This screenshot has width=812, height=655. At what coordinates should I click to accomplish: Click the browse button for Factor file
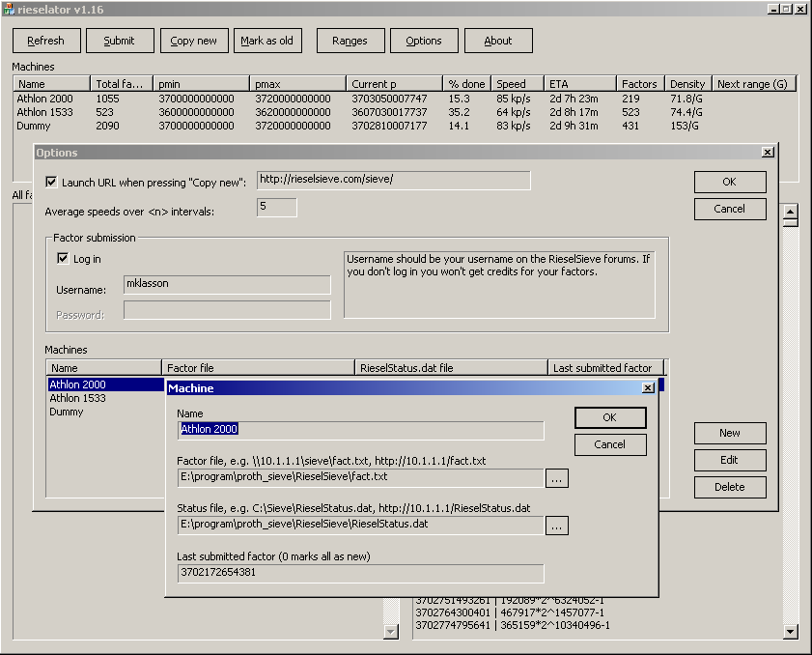pos(557,478)
